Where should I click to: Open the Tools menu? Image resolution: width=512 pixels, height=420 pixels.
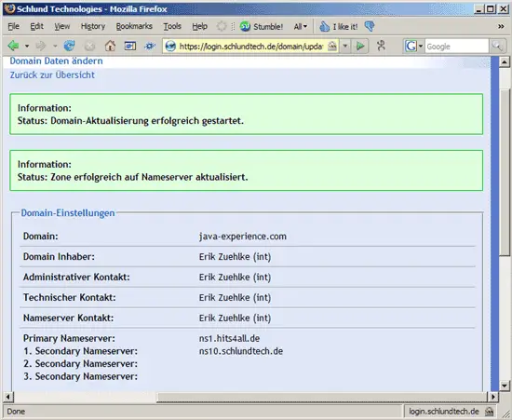(172, 26)
